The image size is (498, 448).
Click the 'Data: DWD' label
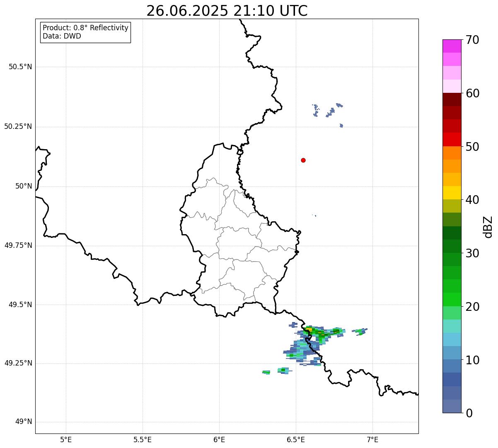click(x=62, y=36)
